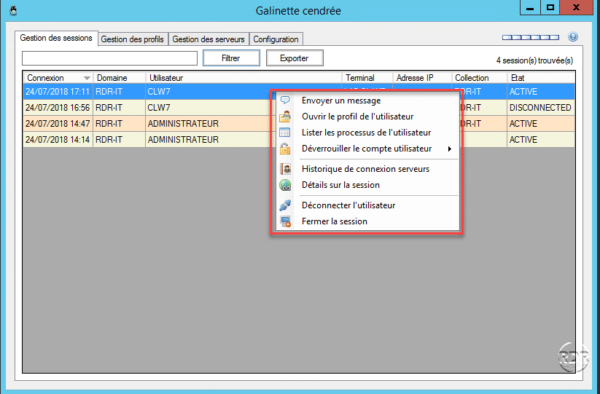Click ACTIVE state in the 14:14 row
Image resolution: width=600 pixels, height=394 pixels.
[x=523, y=140]
